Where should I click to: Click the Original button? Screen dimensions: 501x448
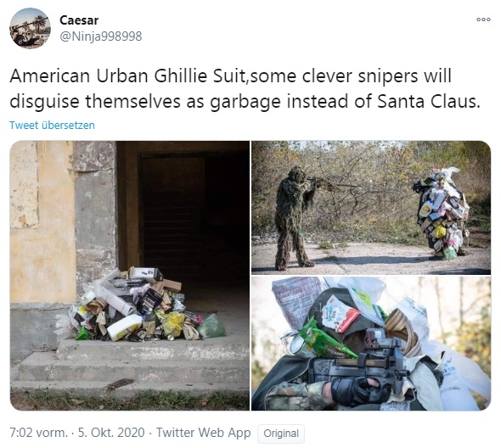(x=281, y=434)
